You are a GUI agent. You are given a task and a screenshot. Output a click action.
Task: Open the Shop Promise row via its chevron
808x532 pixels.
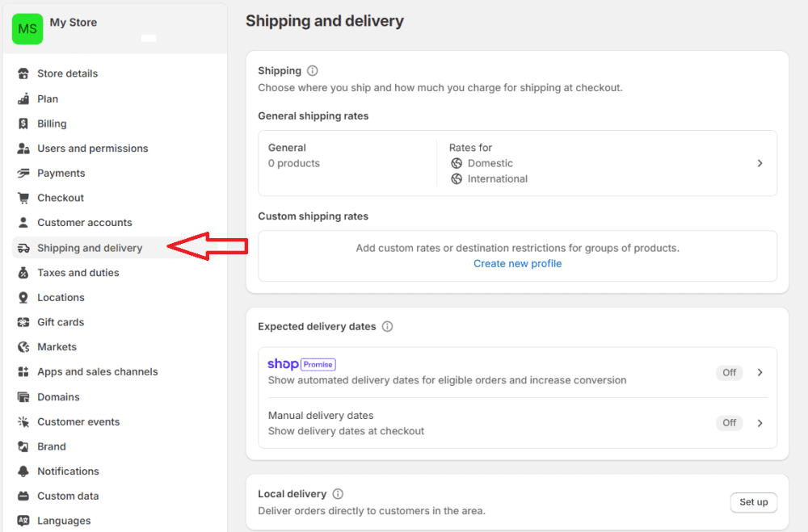click(x=759, y=372)
